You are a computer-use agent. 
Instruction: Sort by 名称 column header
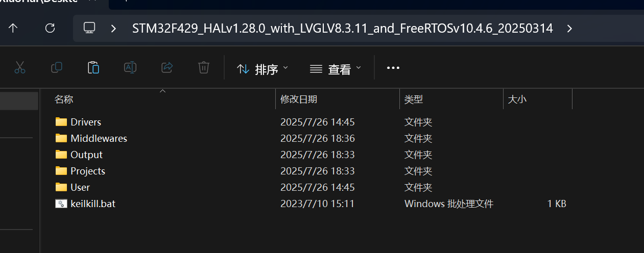(64, 99)
